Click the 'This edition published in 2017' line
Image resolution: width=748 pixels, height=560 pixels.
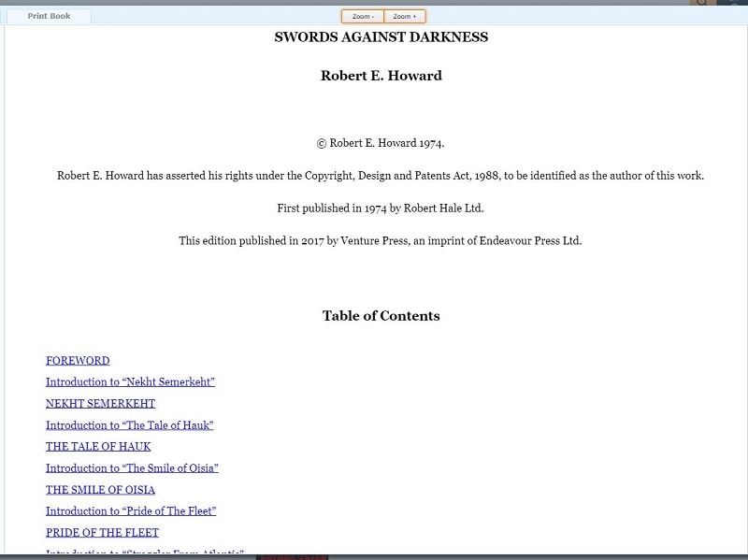coord(381,241)
